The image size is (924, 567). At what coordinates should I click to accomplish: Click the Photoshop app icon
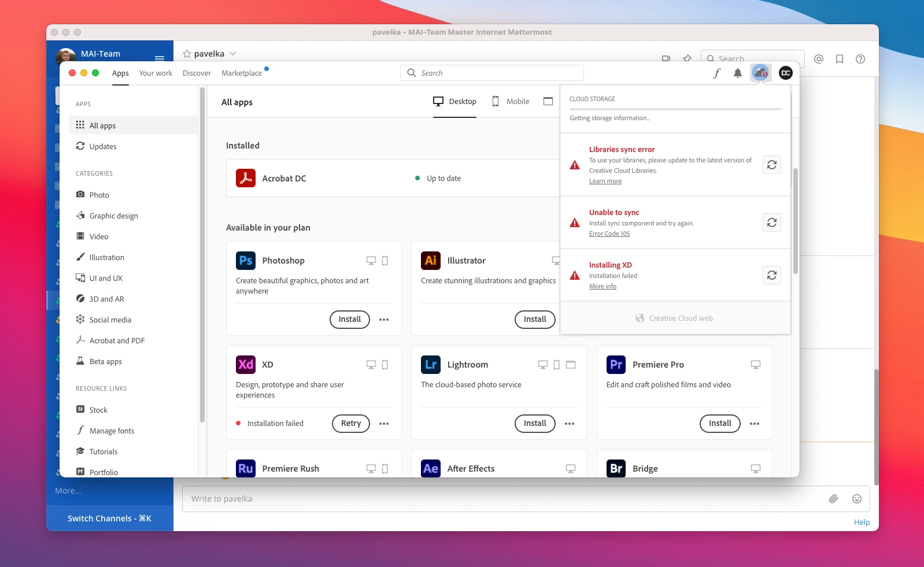246,261
